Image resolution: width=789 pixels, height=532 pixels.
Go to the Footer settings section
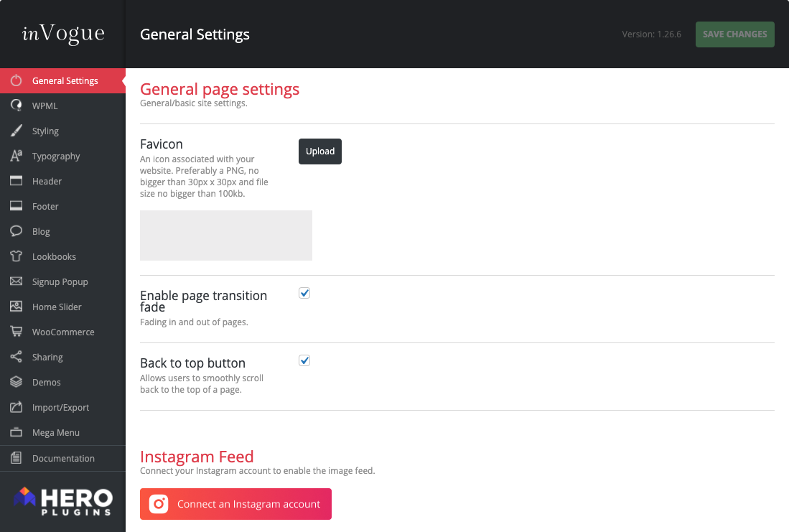pyautogui.click(x=45, y=206)
